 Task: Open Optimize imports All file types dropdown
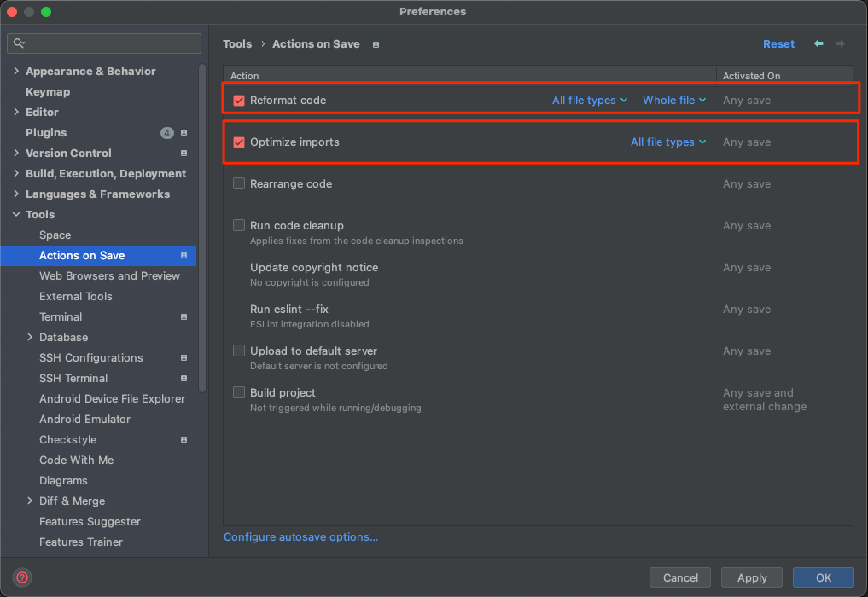(668, 142)
